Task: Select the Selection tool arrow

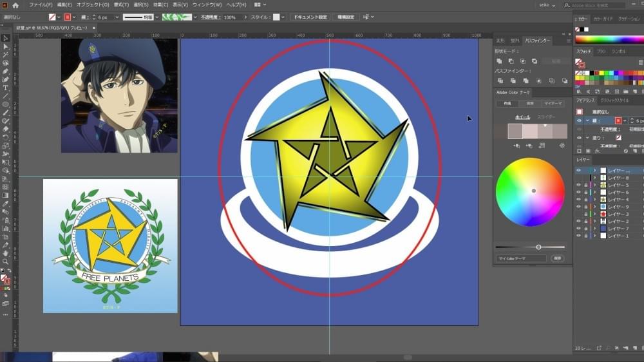Action: click(5, 38)
